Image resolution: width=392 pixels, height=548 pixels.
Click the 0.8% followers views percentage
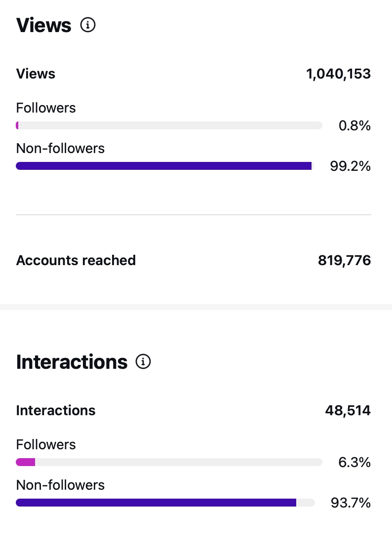(x=354, y=126)
